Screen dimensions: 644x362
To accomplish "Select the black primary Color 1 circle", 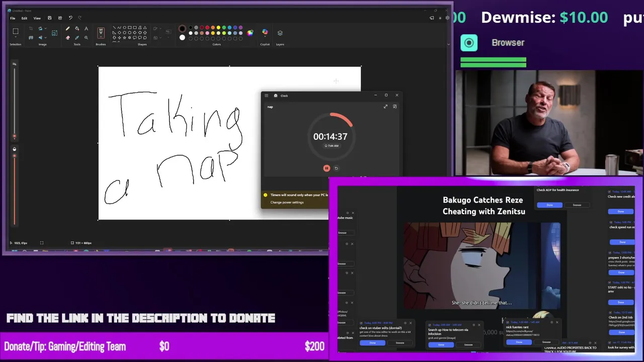I will (182, 29).
